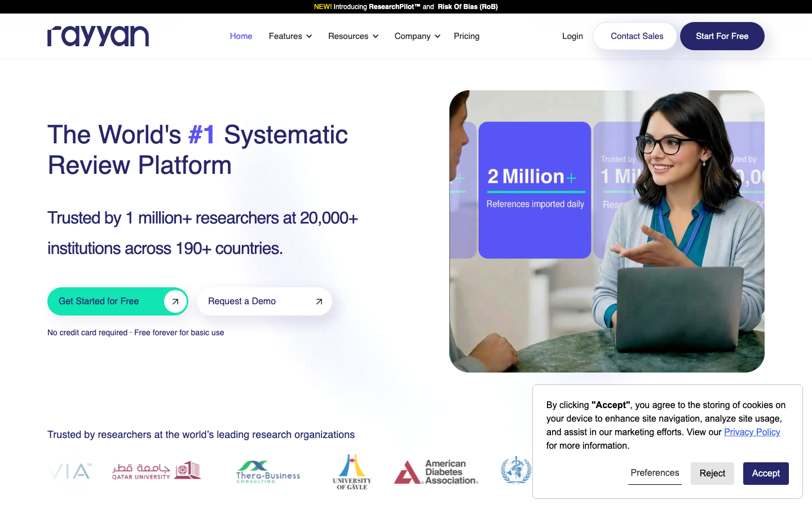Screen dimensions: 812x508
Task: Expand the Resources dropdown menu
Action: click(354, 36)
